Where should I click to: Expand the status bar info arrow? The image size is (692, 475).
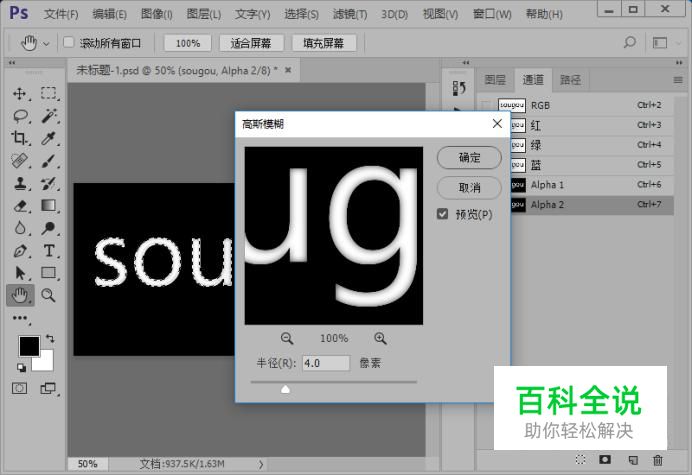(261, 464)
